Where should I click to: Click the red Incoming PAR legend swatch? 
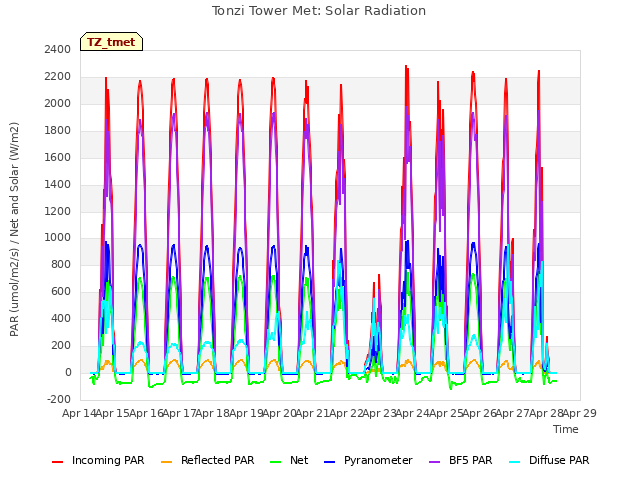pos(58,462)
